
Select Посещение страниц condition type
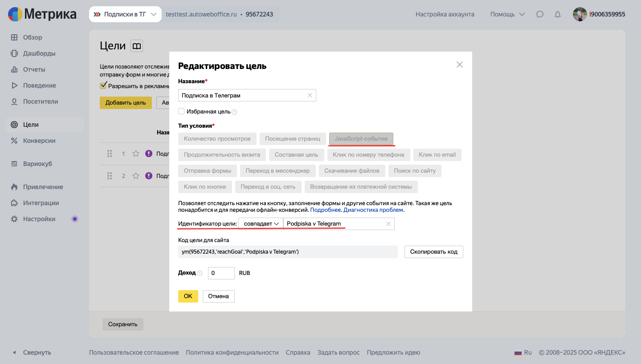[293, 139]
